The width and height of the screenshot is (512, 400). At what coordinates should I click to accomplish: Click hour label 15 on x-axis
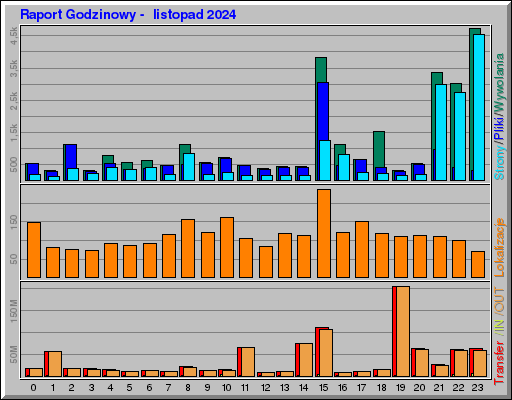click(x=323, y=388)
